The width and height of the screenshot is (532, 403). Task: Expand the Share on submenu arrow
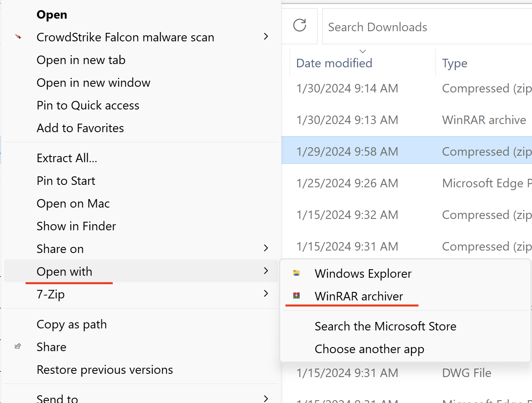pos(266,248)
